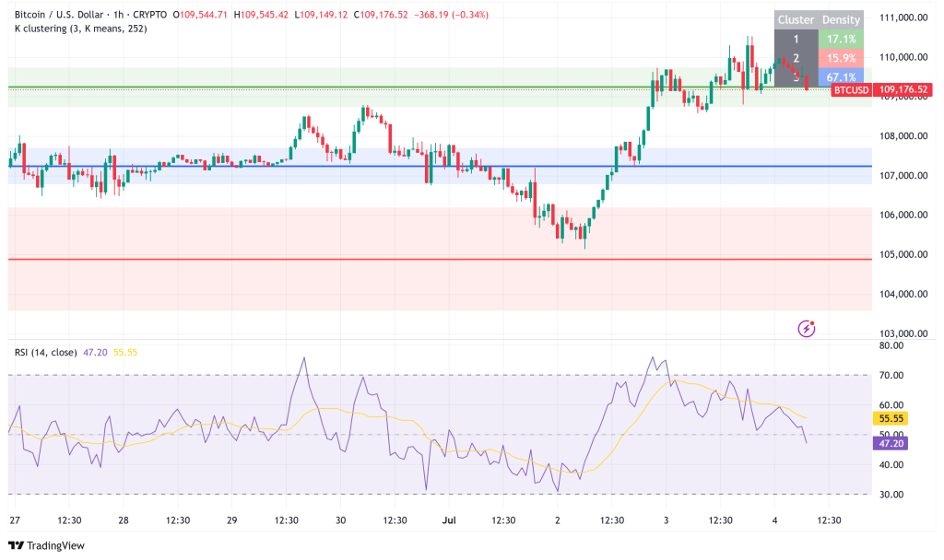944x560 pixels.
Task: Click cluster number 1 in table
Action: tap(796, 39)
